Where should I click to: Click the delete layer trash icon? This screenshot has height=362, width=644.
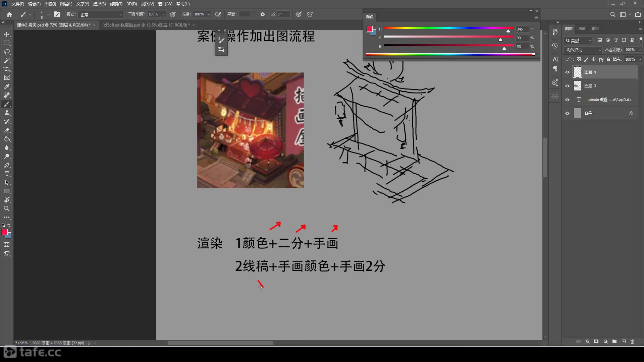pos(632,342)
